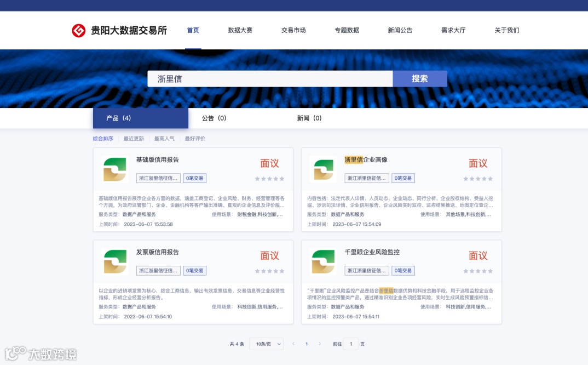
Task: Click star rating of 基础版信用报告
Action: [x=269, y=179]
